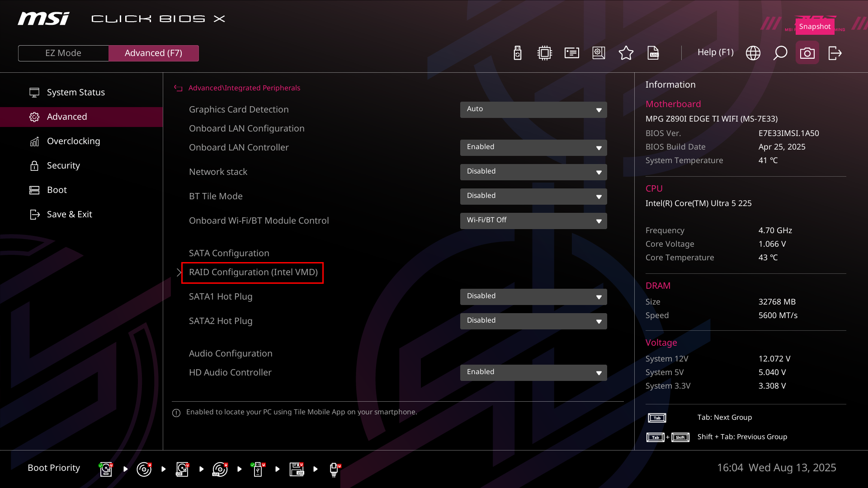
Task: Open BT Tile Mode dropdown
Action: pos(533,197)
